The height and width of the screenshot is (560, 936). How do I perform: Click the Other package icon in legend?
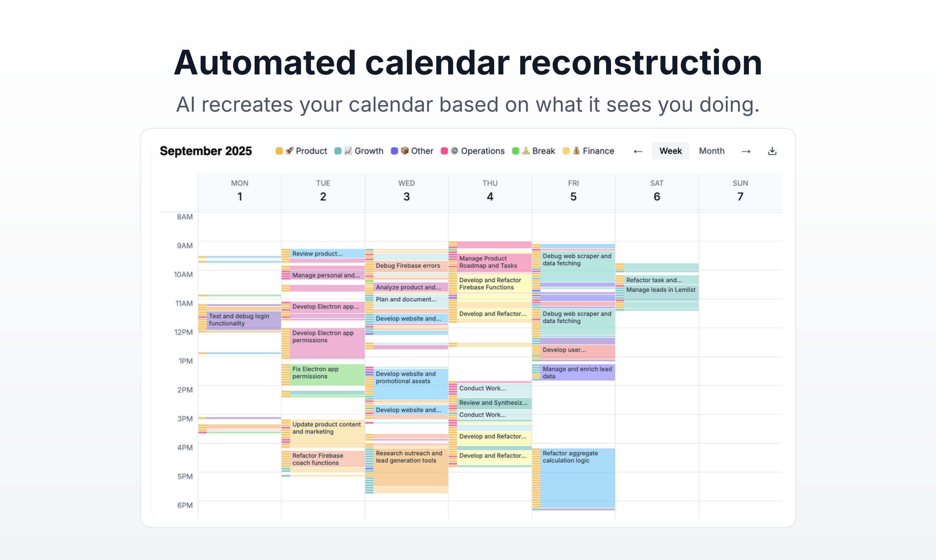pyautogui.click(x=405, y=151)
